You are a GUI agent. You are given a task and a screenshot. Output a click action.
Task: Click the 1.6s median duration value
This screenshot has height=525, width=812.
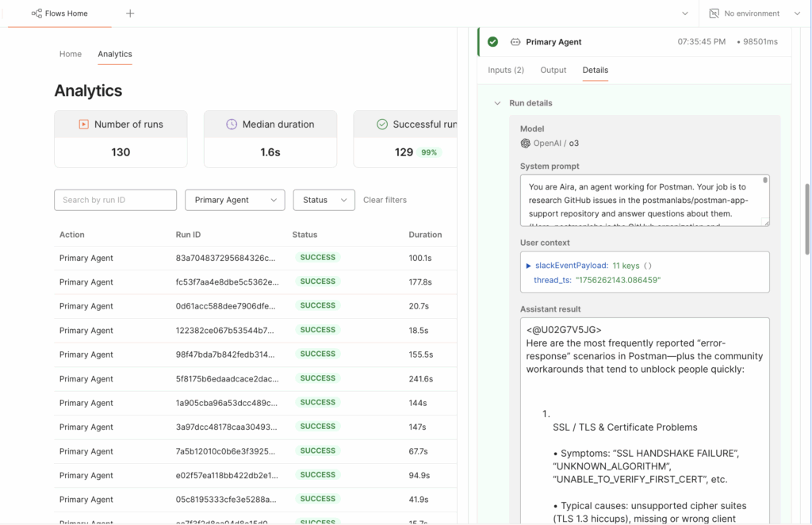pos(270,152)
